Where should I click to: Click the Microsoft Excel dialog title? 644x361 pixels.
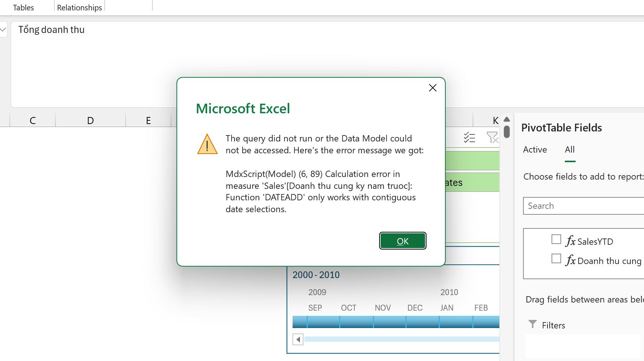click(243, 108)
